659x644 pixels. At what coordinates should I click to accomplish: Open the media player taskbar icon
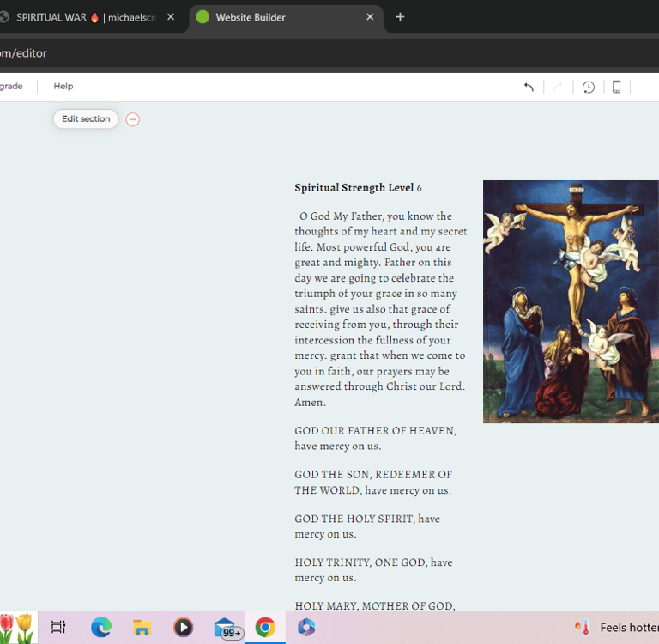[184, 627]
